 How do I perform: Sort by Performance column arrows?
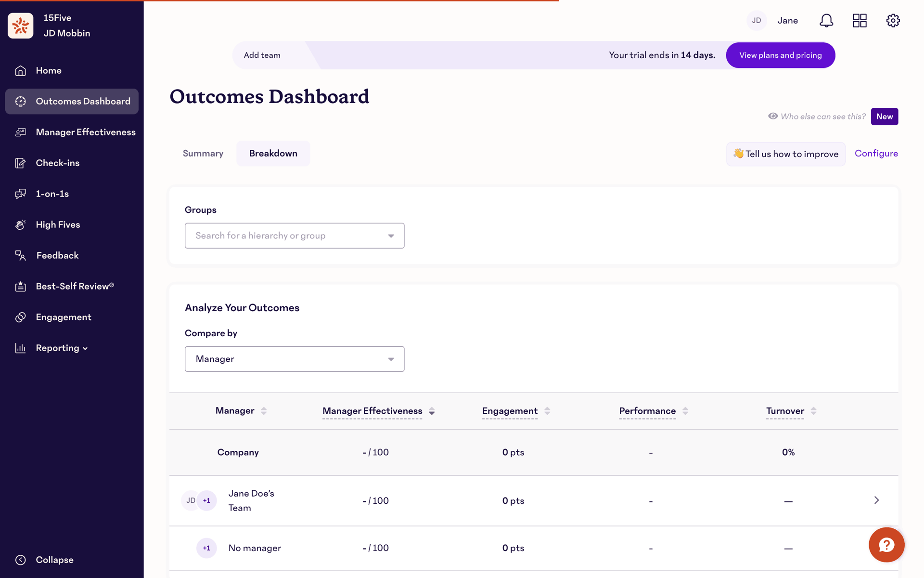click(x=685, y=411)
